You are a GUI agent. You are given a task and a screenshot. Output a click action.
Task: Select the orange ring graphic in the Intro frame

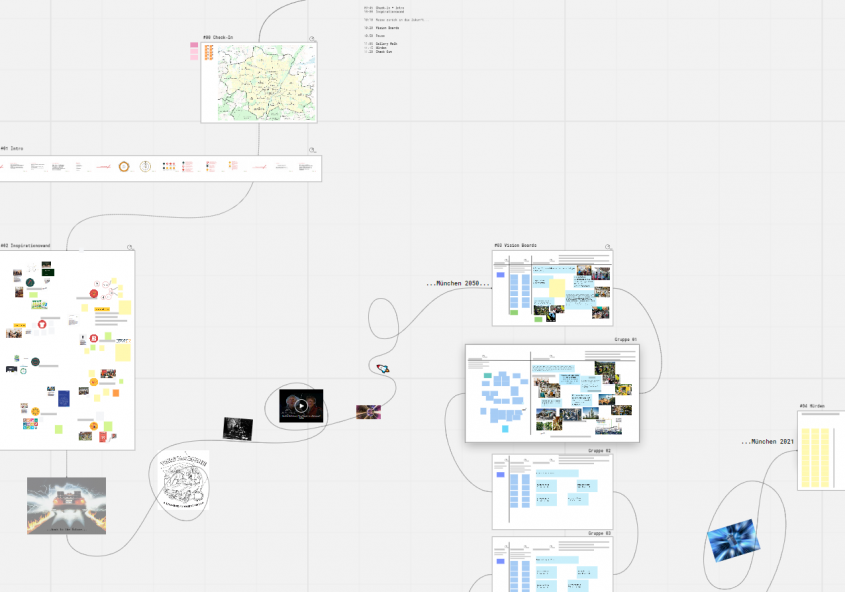[124, 165]
